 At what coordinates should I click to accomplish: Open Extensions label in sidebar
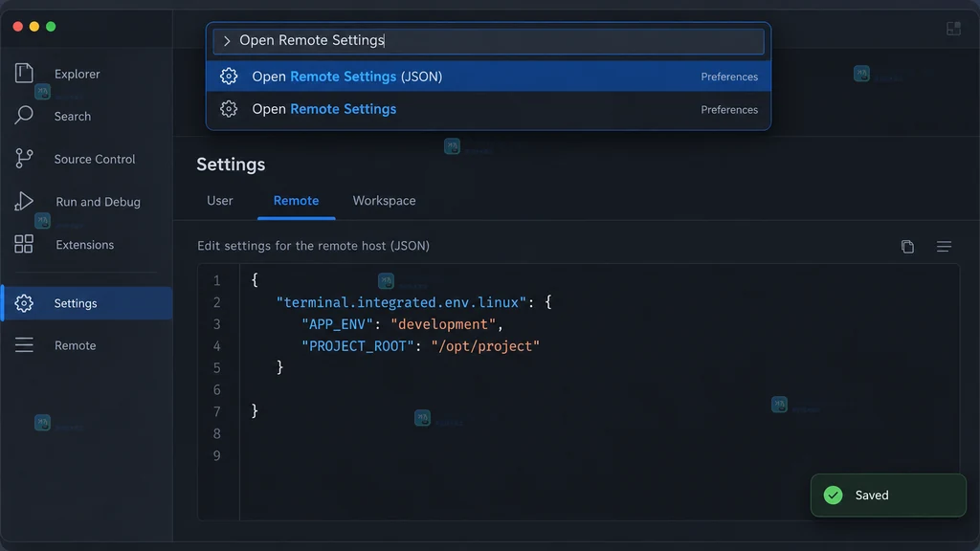(84, 245)
